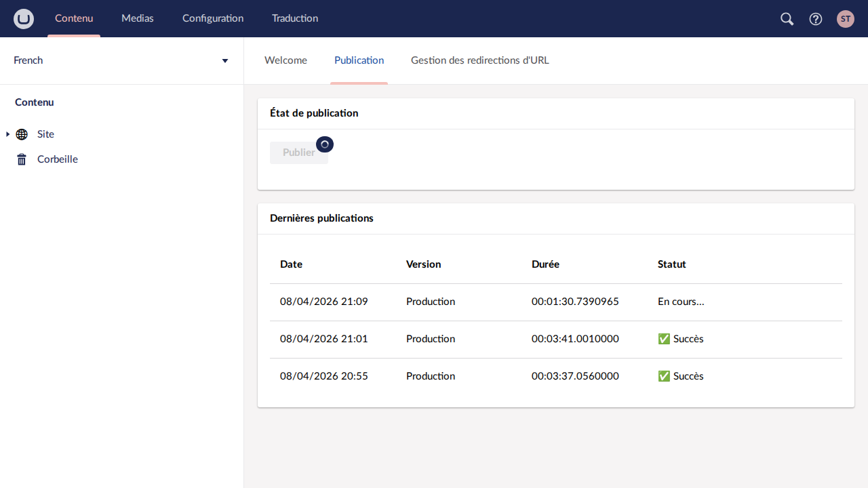
Task: Select the Contenu top navigation item
Action: [x=74, y=18]
